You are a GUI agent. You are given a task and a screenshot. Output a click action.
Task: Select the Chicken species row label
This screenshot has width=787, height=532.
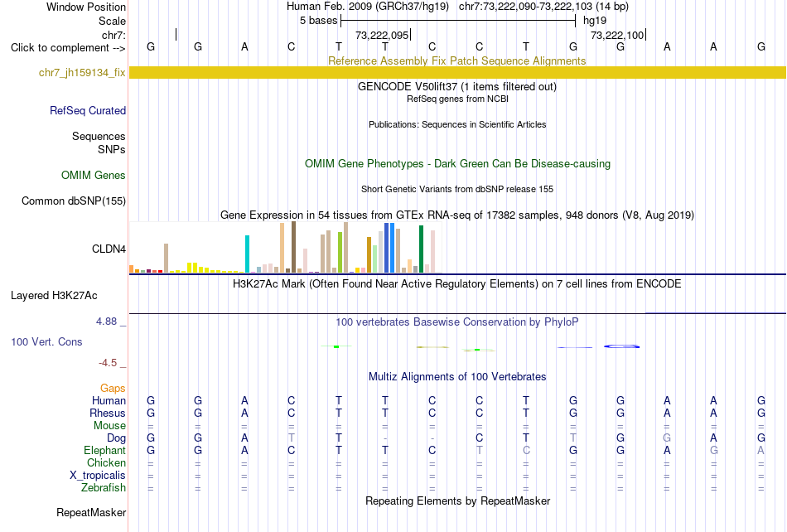point(106,462)
